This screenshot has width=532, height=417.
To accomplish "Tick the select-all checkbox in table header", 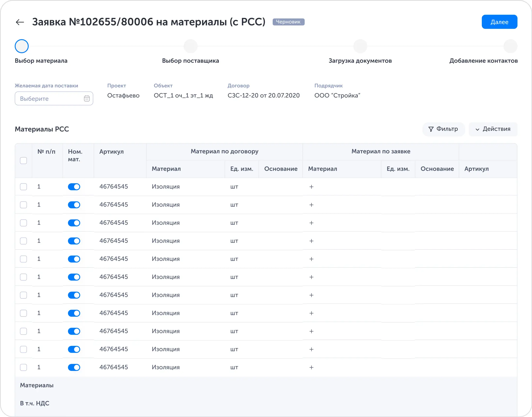I will pos(24,160).
